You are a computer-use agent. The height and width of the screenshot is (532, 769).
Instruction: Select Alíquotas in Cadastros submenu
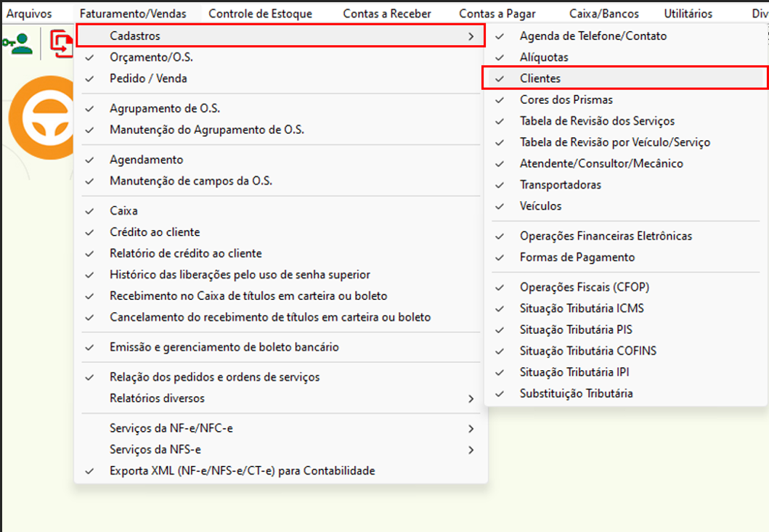pos(625,57)
